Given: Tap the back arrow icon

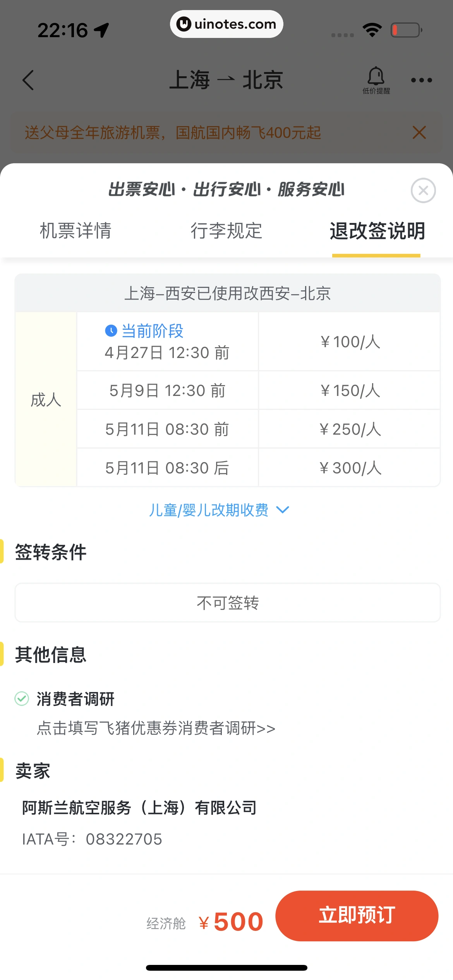Looking at the screenshot, I should [28, 80].
